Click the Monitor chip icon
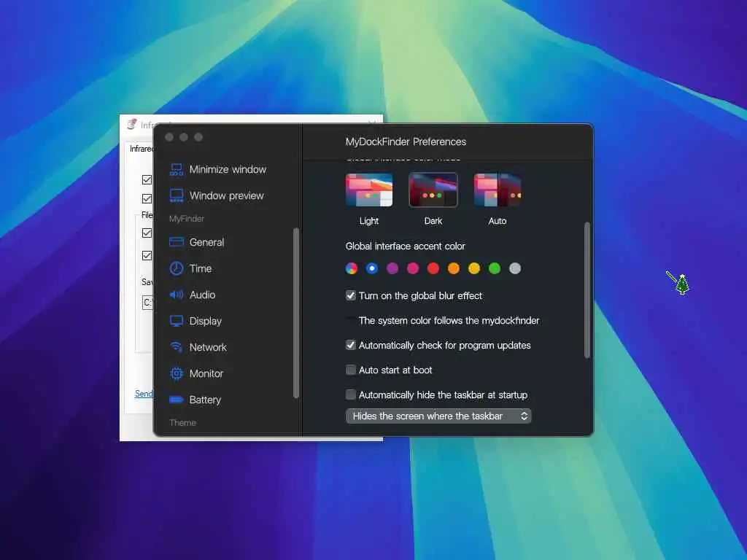This screenshot has height=560, width=747. pyautogui.click(x=177, y=374)
